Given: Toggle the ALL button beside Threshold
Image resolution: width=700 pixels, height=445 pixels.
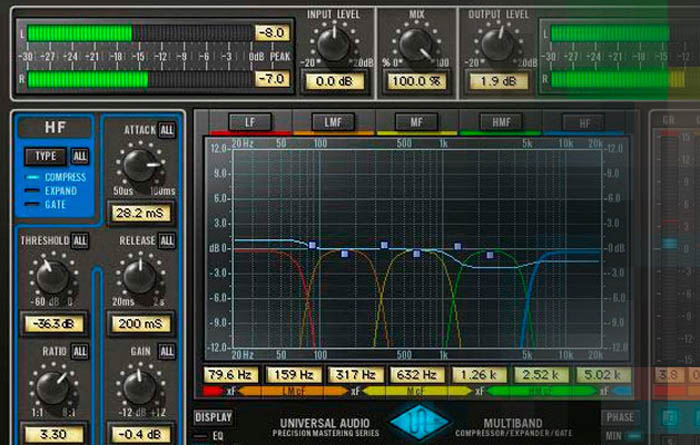Looking at the screenshot, I should point(80,241).
